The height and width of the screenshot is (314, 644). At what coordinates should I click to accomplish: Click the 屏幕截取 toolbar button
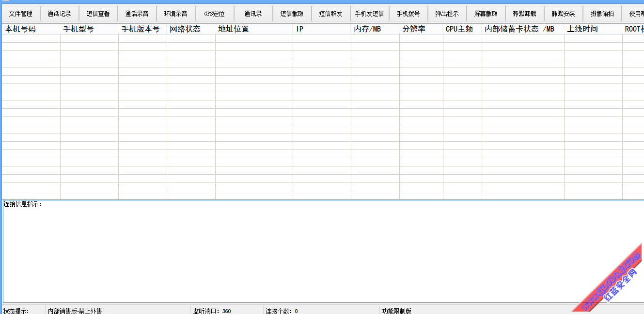tap(486, 14)
